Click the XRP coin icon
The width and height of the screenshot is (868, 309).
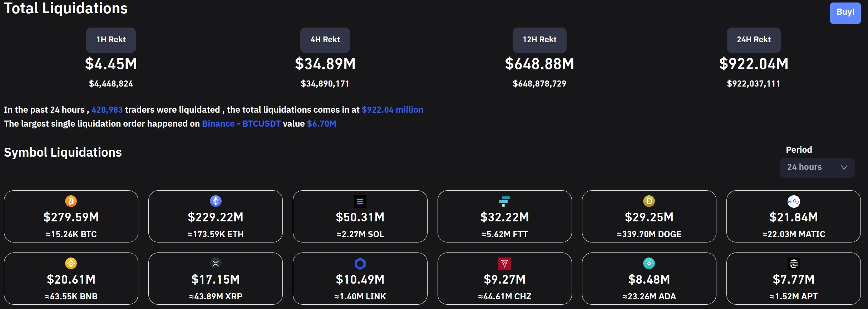216,264
